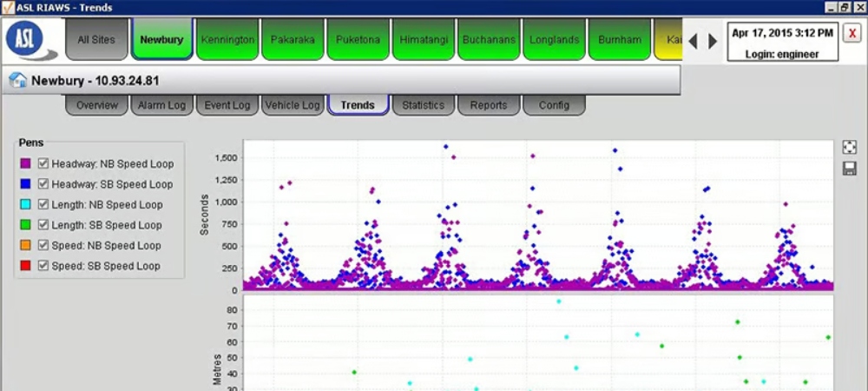Go to previous sites with left arrow
This screenshot has height=391, width=868.
click(693, 41)
